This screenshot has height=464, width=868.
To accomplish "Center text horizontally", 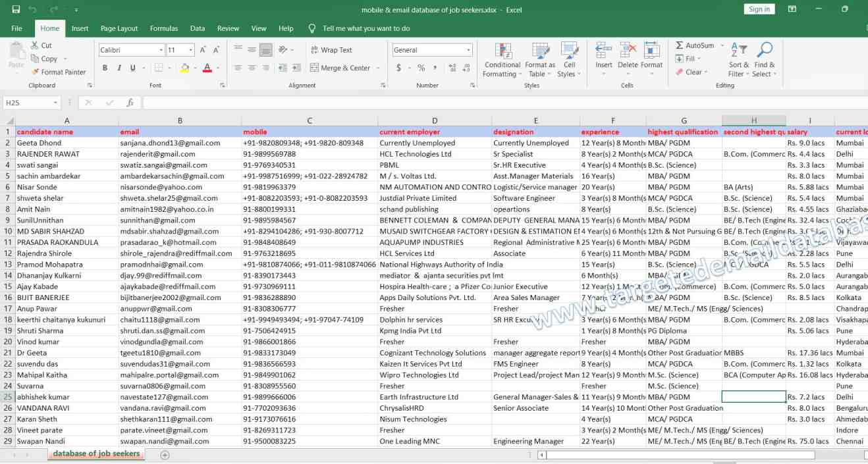I will click(x=252, y=68).
